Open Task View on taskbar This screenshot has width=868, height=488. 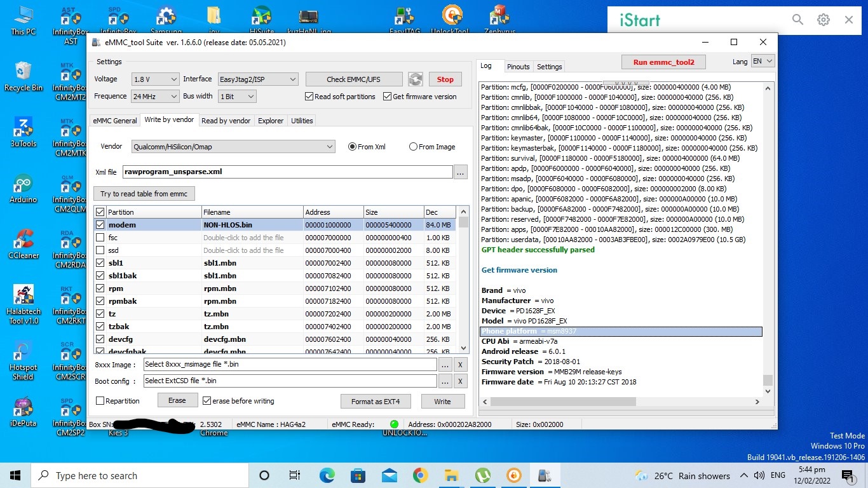(x=295, y=475)
